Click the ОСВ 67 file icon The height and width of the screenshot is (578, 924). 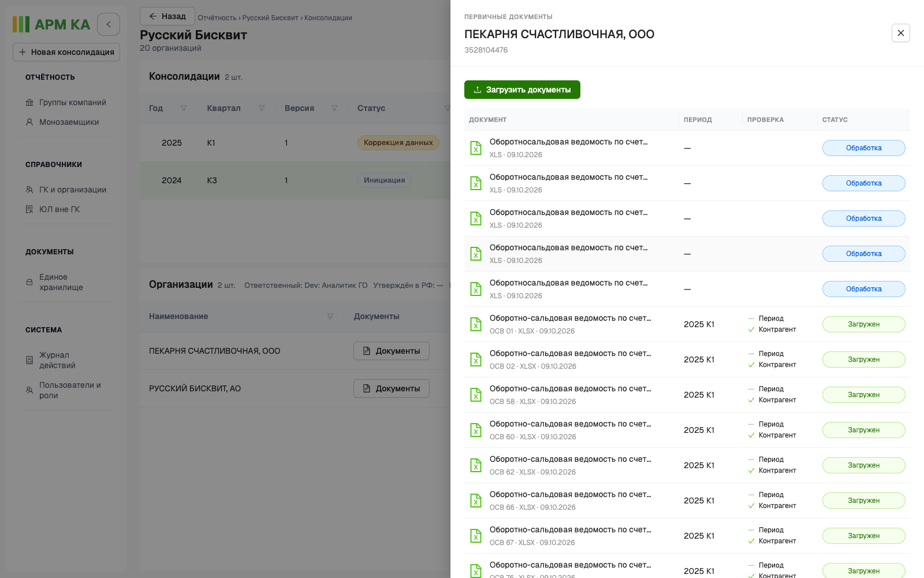pyautogui.click(x=476, y=536)
